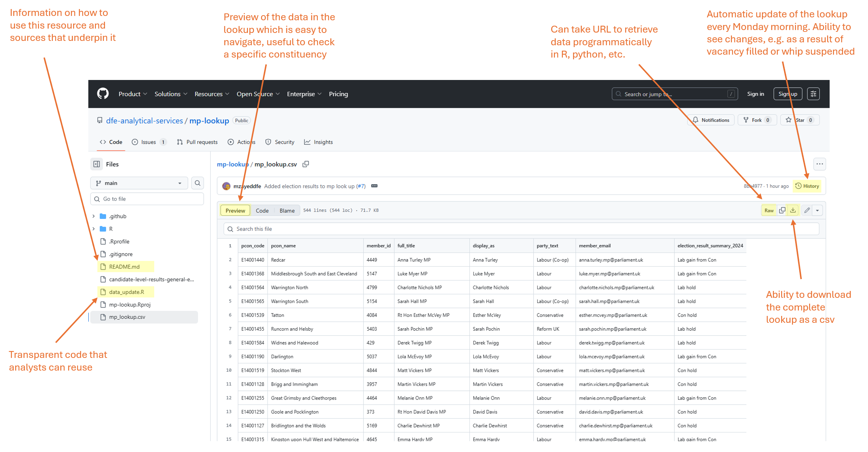Copy raw file contents icon
This screenshot has height=452, width=868.
[x=782, y=211]
